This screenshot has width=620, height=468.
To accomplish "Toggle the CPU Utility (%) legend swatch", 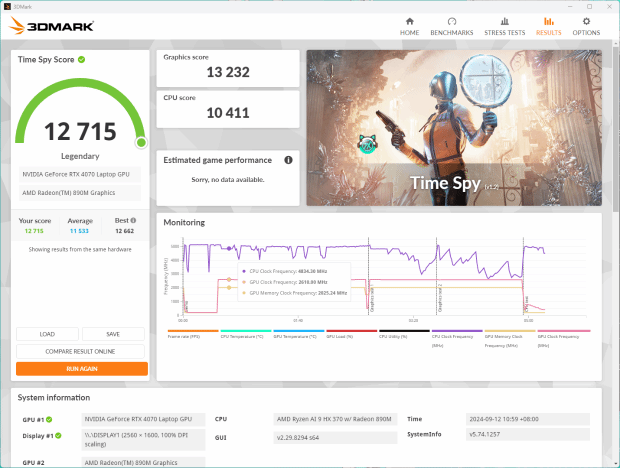I will tap(404, 331).
